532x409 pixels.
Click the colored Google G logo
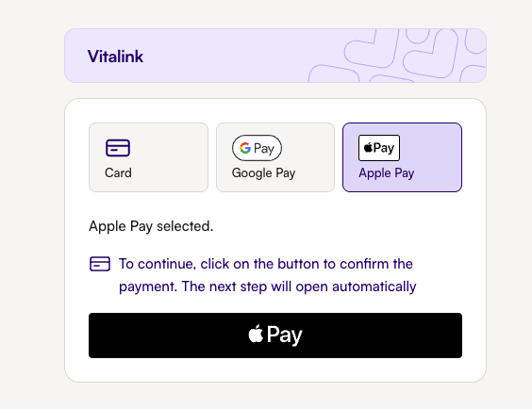(x=245, y=148)
